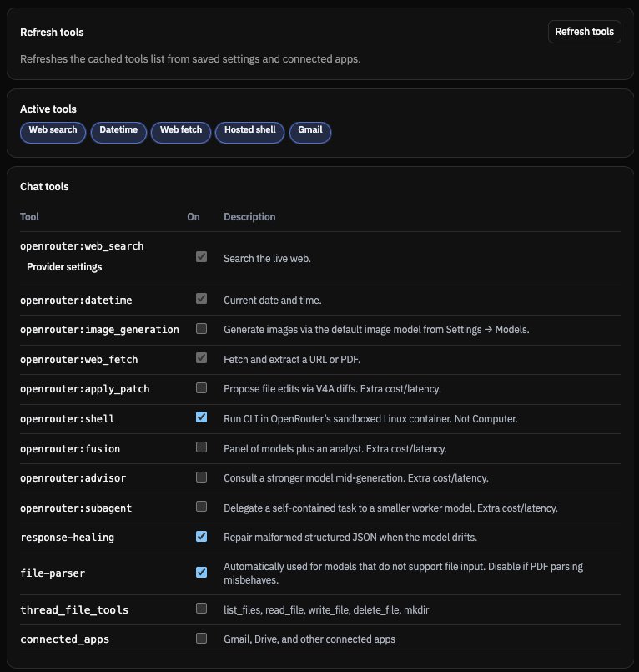This screenshot has height=672, width=639.
Task: Click the Description column header
Action: [249, 217]
